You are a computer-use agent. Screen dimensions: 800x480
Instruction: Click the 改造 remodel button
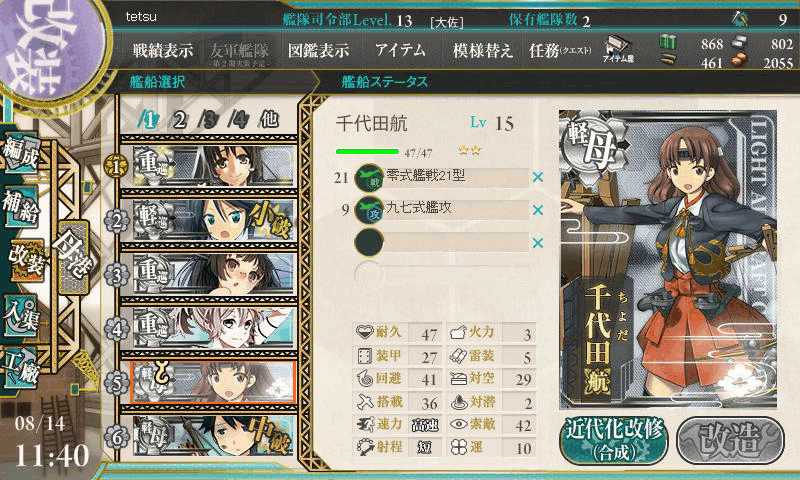pyautogui.click(x=730, y=440)
